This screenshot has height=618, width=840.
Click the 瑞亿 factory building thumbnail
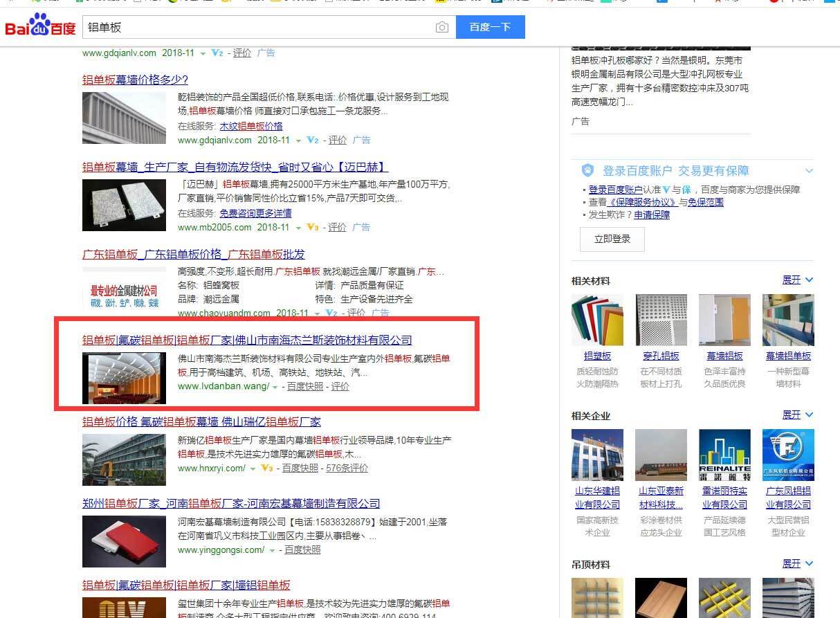click(124, 460)
